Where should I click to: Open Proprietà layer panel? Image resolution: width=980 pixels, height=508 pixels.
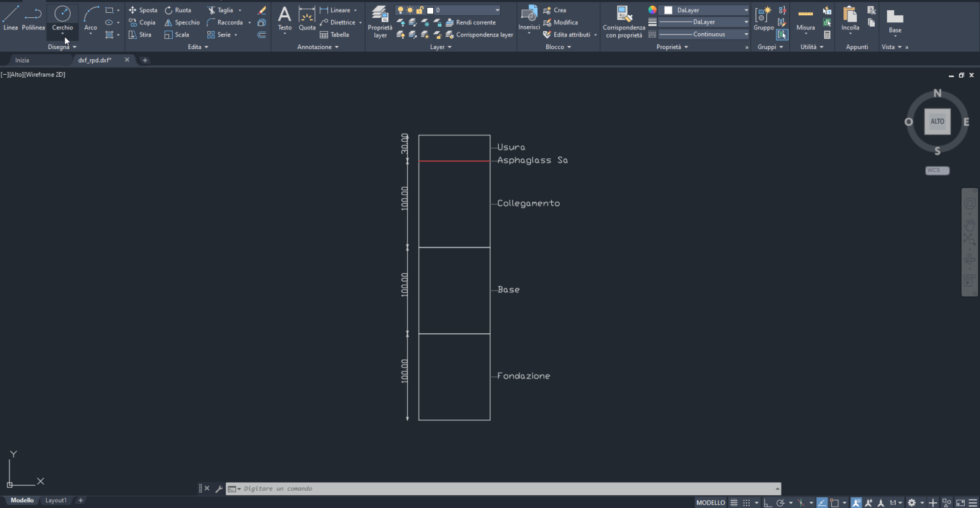point(380,22)
